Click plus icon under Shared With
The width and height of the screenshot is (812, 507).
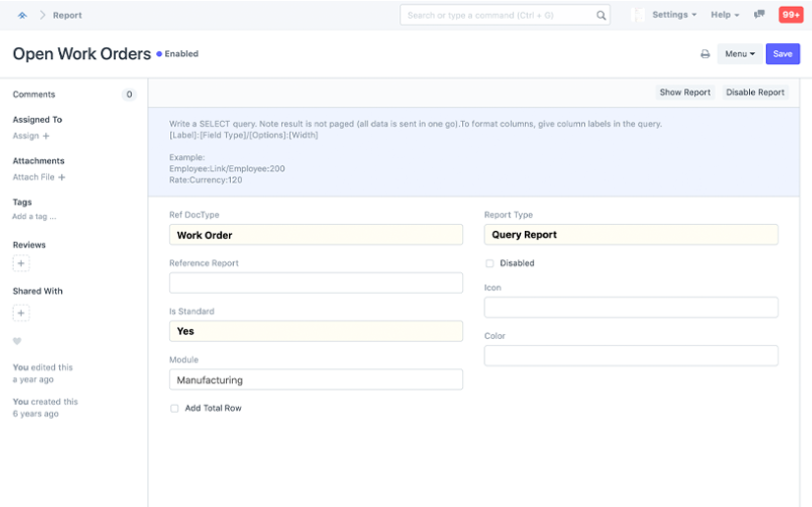pyautogui.click(x=21, y=312)
